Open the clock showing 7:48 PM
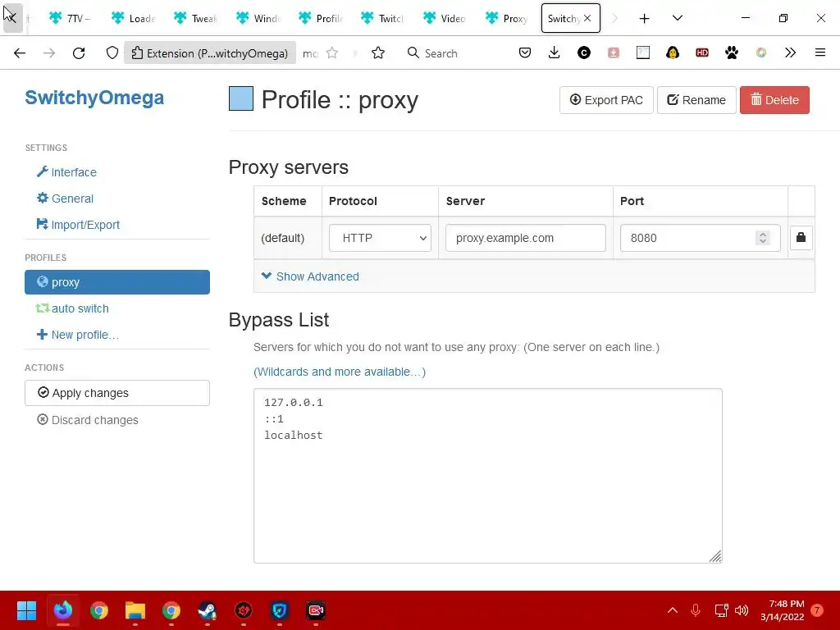This screenshot has height=630, width=840. (x=782, y=610)
